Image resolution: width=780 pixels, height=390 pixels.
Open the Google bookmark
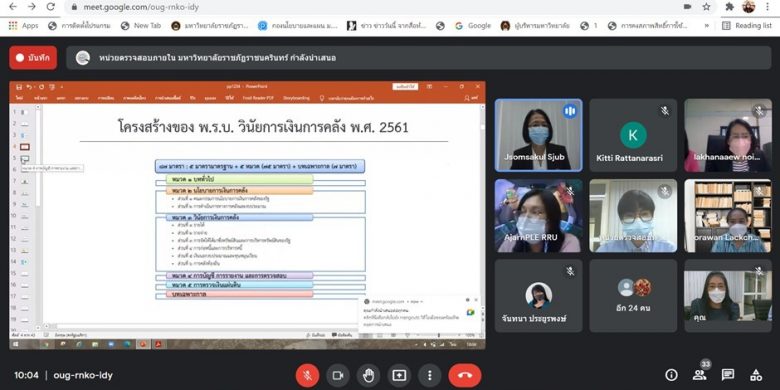click(473, 26)
